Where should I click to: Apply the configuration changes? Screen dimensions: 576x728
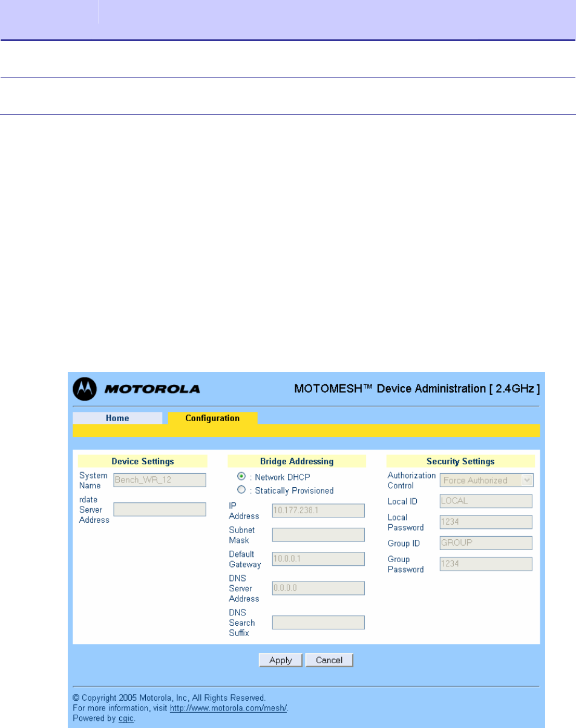[x=281, y=660]
